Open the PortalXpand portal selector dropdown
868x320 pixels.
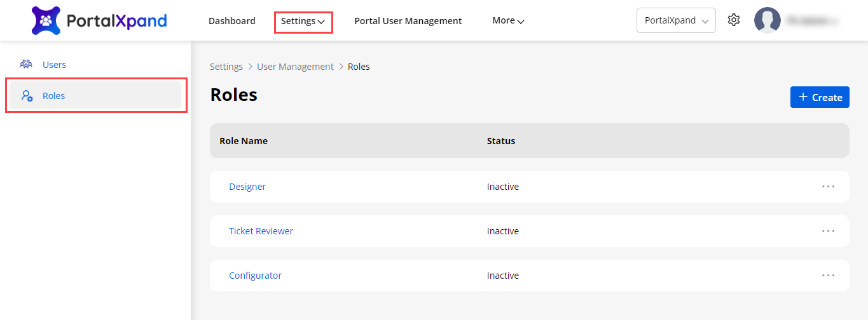pos(675,20)
